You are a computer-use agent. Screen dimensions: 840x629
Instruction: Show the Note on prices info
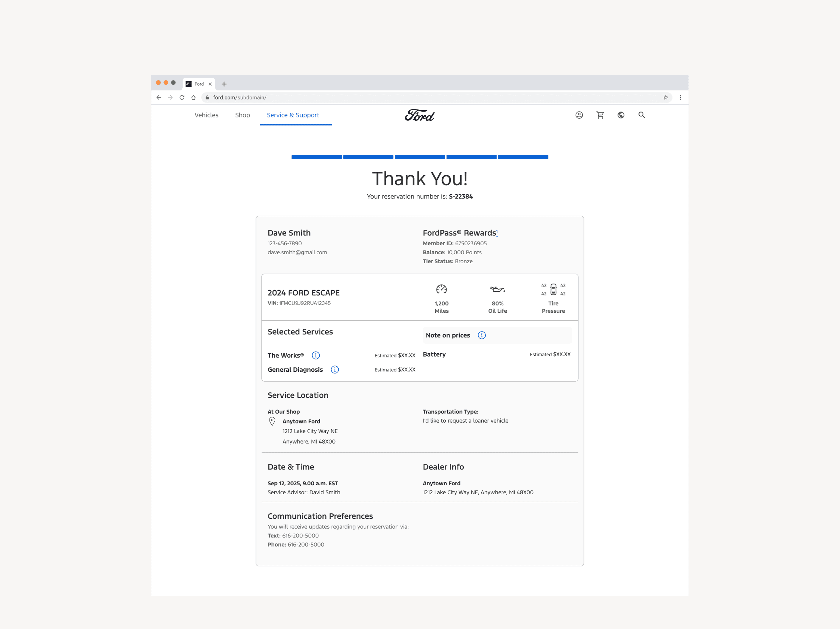click(x=482, y=335)
